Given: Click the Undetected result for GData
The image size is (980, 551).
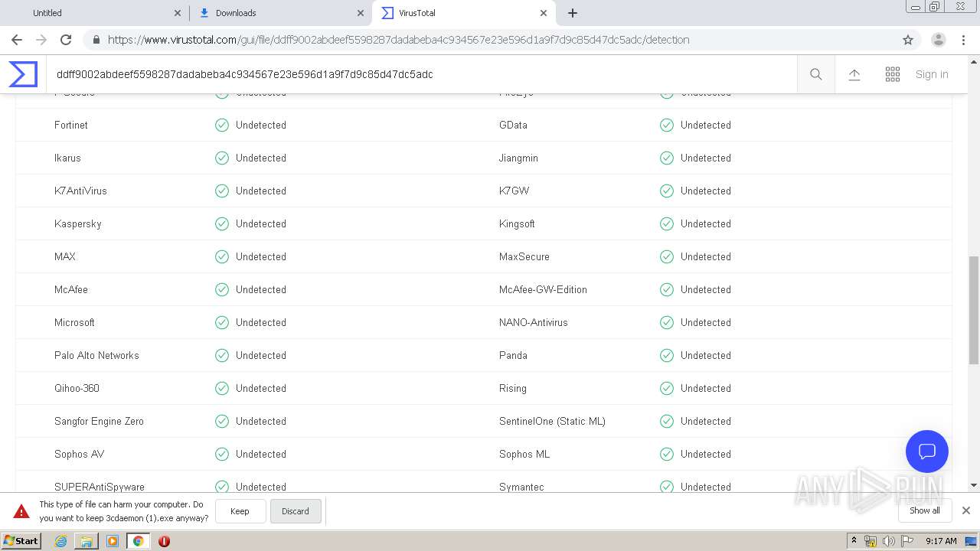Looking at the screenshot, I should coord(706,125).
